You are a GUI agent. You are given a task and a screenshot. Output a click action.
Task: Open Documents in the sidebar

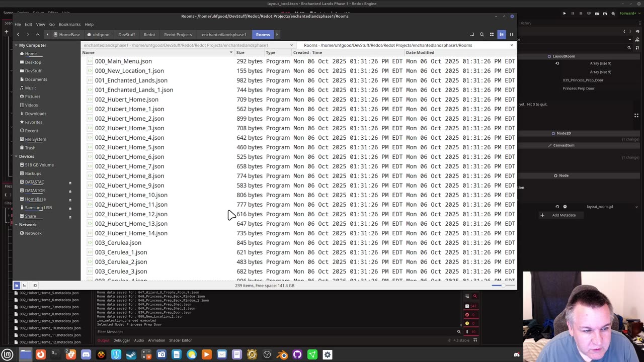point(36,79)
